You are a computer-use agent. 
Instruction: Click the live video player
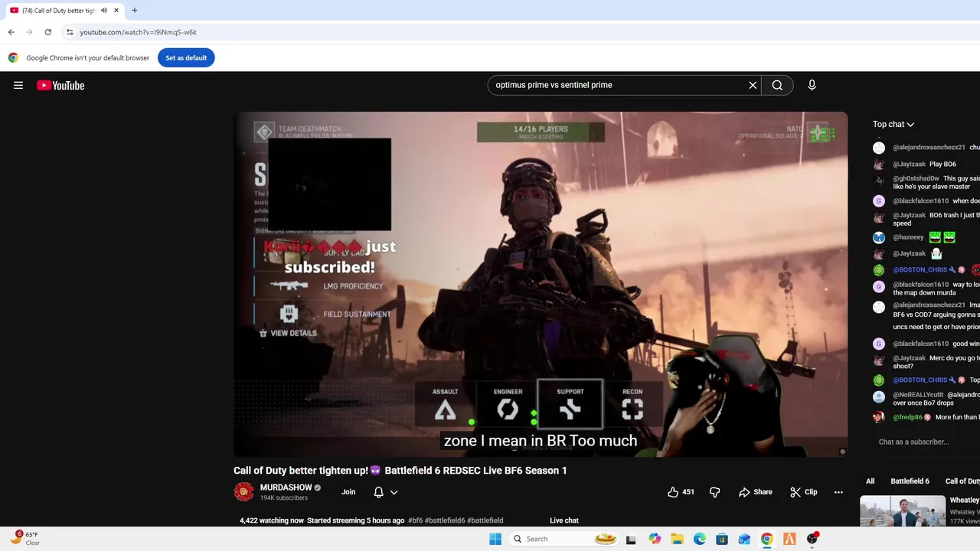(541, 284)
